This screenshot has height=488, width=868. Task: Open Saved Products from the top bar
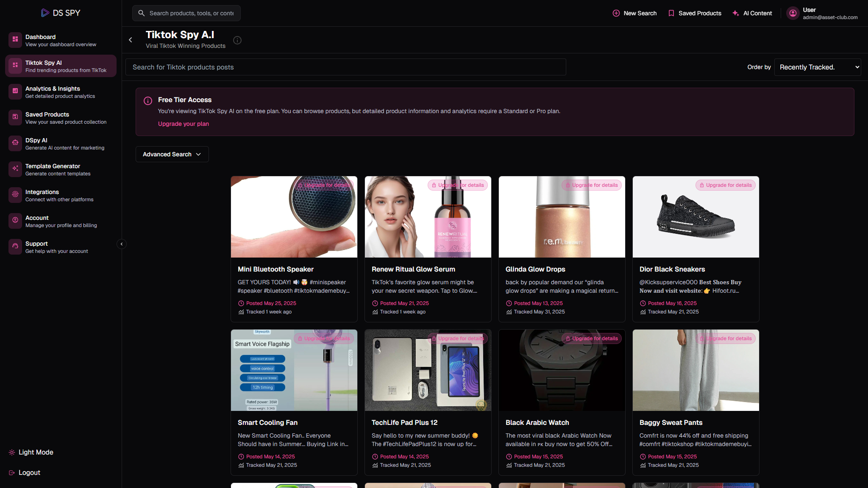pos(695,13)
